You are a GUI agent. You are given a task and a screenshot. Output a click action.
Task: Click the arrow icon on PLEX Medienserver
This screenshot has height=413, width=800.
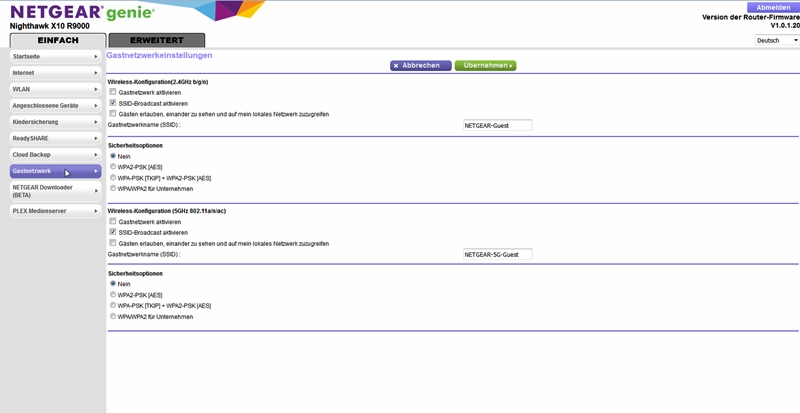tap(96, 211)
